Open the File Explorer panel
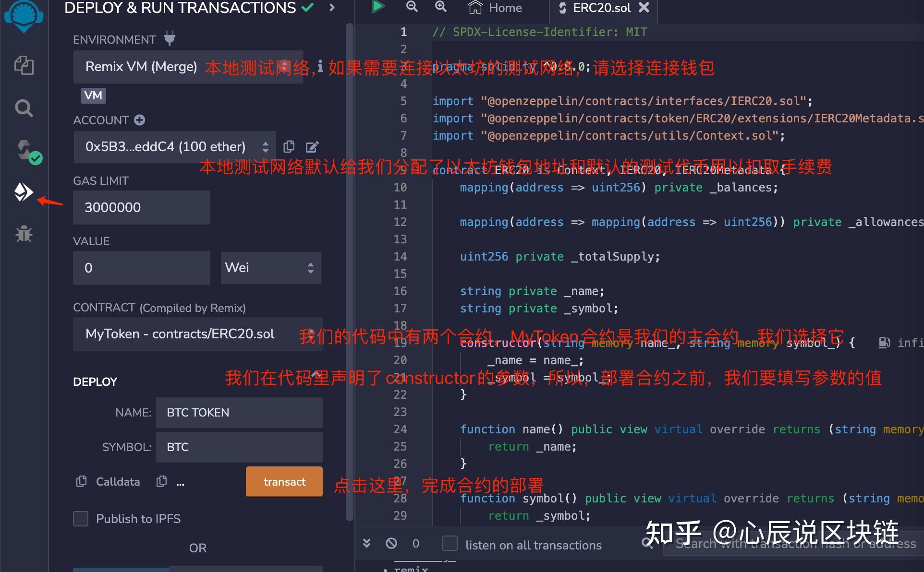 [24, 66]
